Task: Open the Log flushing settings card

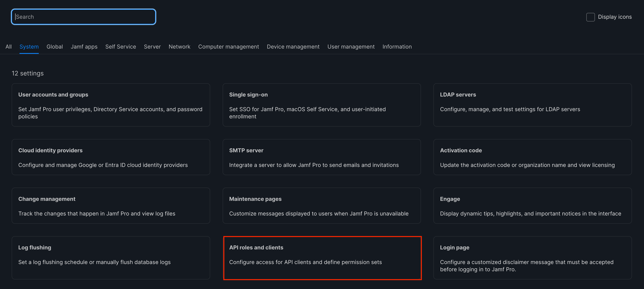Action: point(111,258)
